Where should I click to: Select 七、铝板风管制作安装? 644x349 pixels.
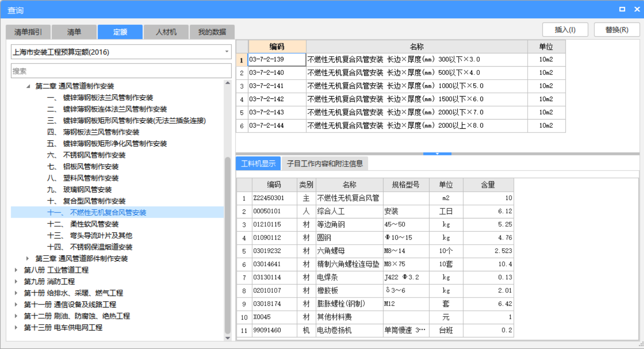pyautogui.click(x=83, y=166)
